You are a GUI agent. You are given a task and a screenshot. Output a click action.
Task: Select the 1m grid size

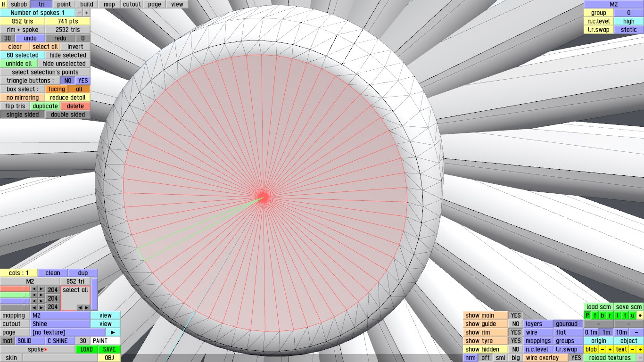606,332
